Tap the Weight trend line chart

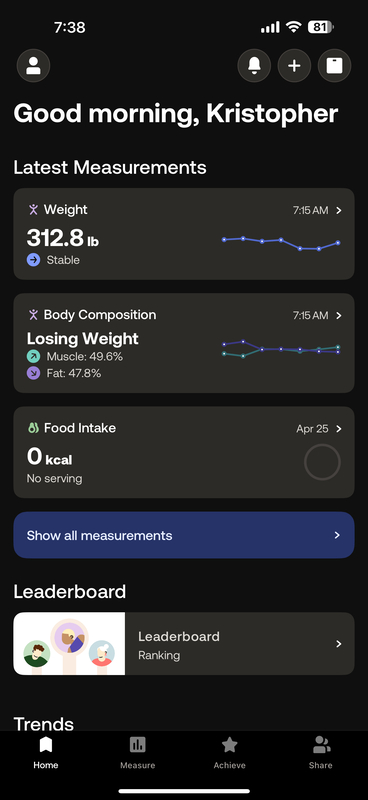pyautogui.click(x=281, y=243)
